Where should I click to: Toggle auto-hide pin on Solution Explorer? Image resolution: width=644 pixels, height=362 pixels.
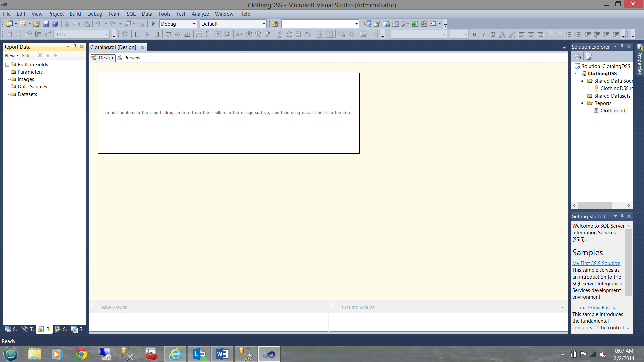pyautogui.click(x=622, y=47)
